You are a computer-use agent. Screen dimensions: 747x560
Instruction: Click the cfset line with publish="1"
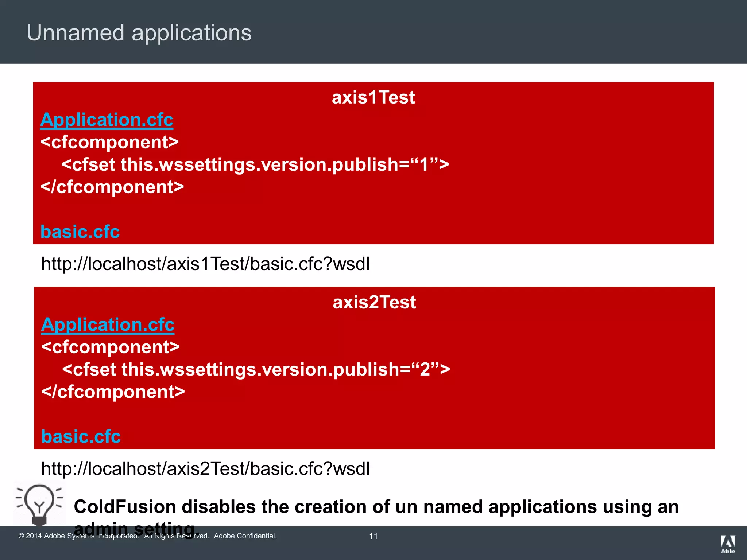[x=255, y=164]
